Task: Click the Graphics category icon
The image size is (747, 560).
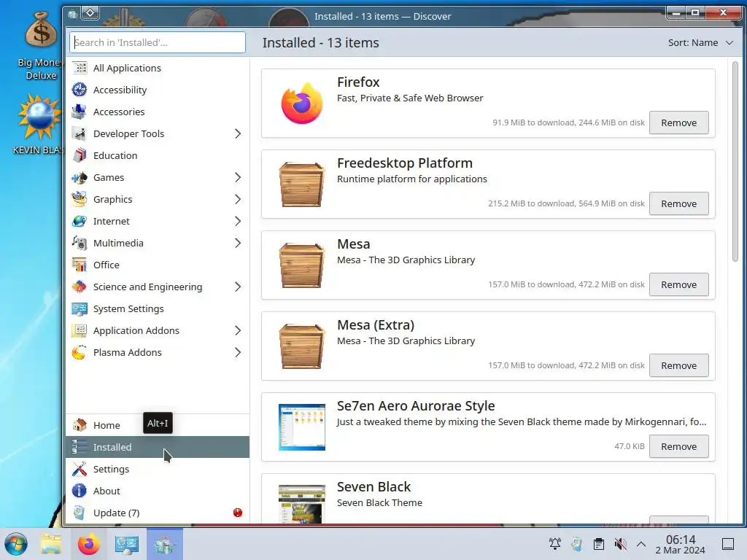Action: (x=80, y=200)
